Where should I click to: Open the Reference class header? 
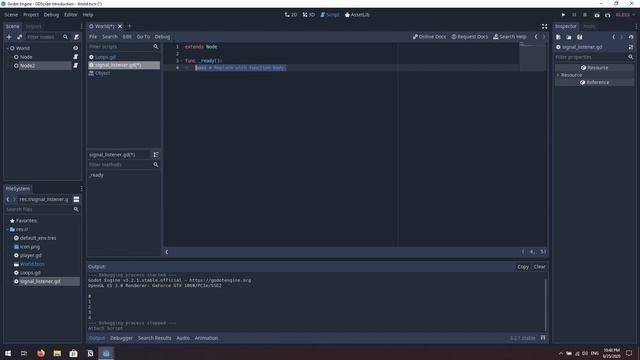click(594, 82)
